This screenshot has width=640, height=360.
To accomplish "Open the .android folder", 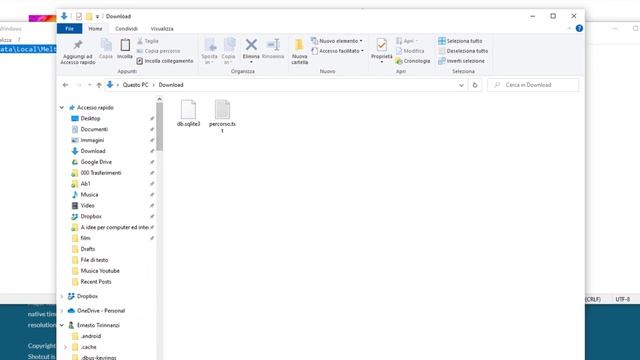I will (x=90, y=336).
